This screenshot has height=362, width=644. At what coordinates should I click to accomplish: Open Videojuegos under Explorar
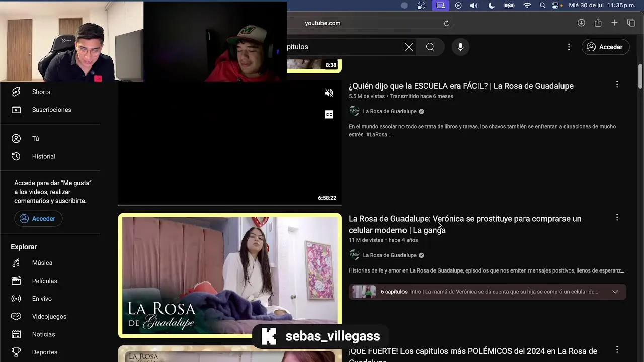(x=50, y=316)
